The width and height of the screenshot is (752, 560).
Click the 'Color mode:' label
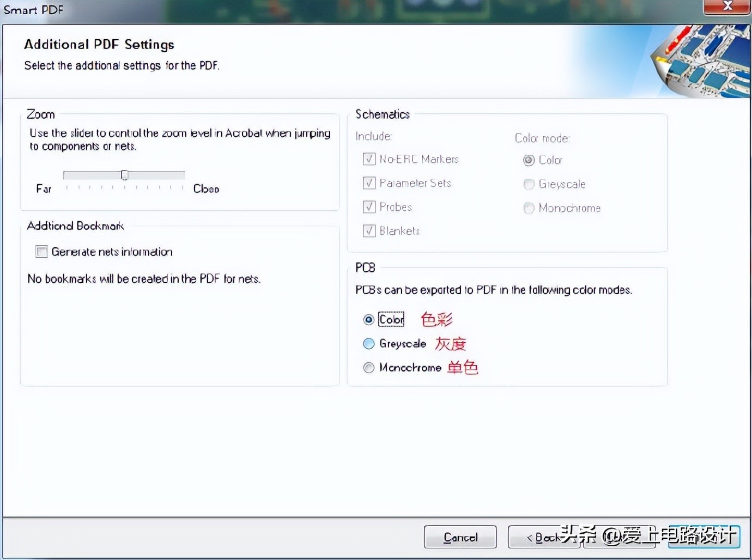(x=542, y=138)
